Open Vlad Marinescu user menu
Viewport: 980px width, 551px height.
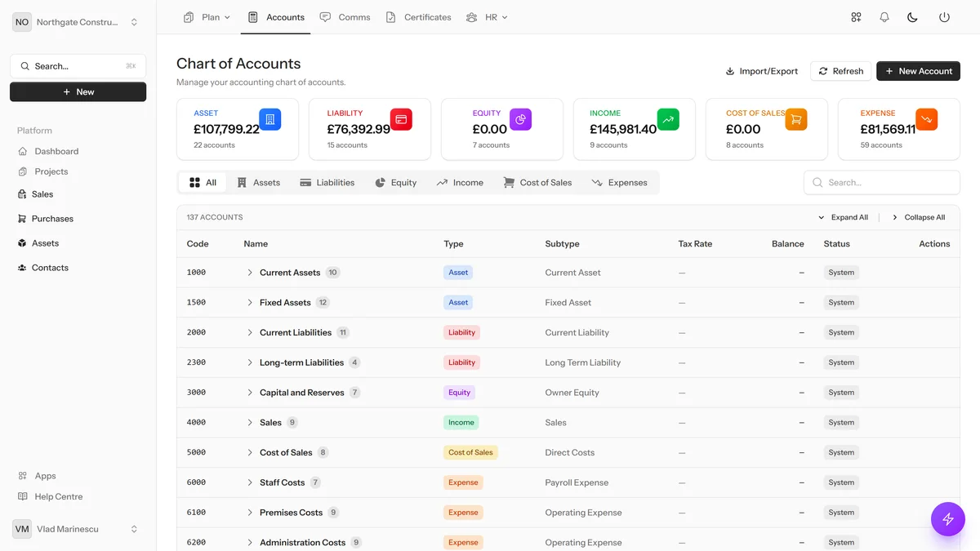pos(78,529)
